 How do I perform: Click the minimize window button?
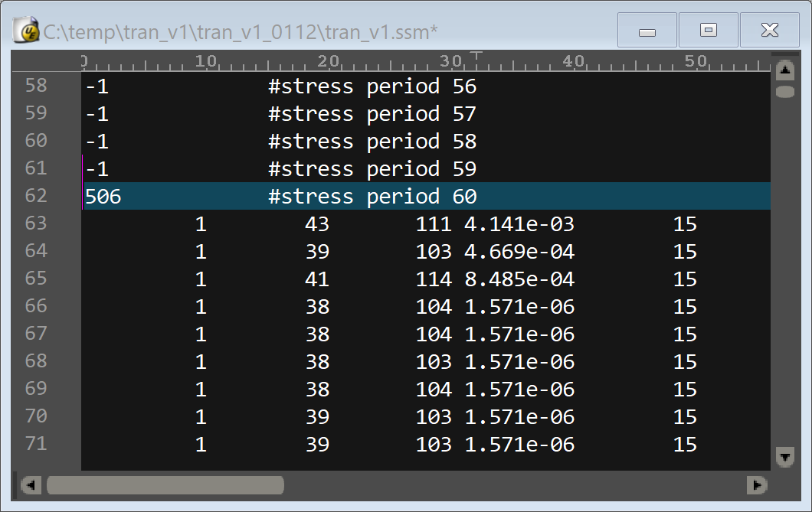(647, 30)
